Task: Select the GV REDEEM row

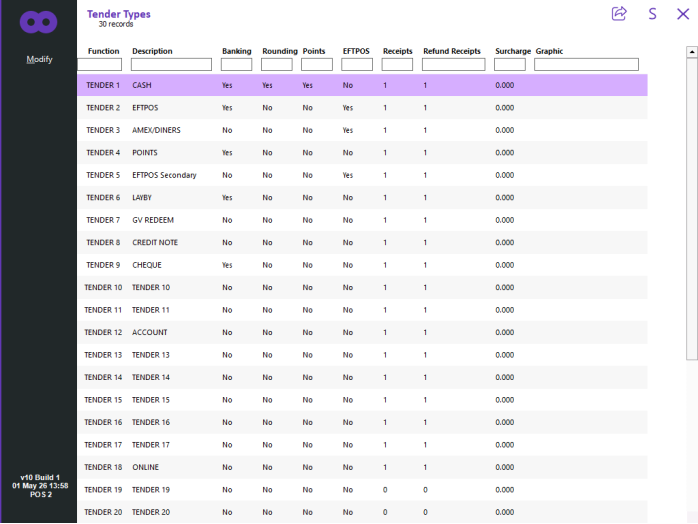Action: (x=362, y=220)
